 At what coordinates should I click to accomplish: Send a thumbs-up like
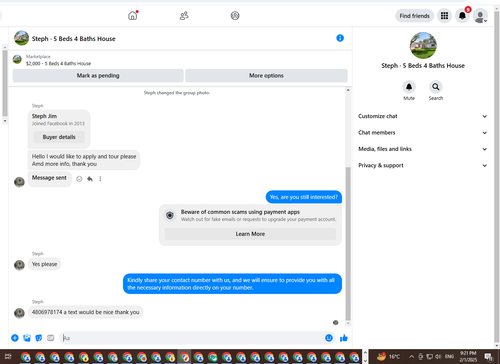pyautogui.click(x=344, y=338)
